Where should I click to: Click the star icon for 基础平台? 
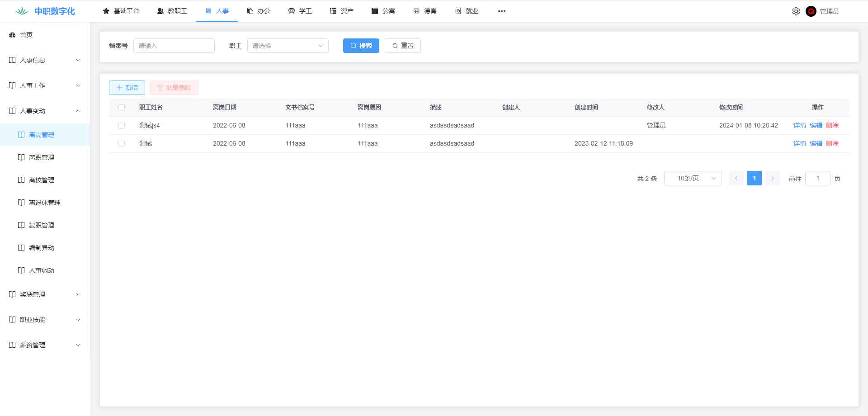tap(106, 11)
